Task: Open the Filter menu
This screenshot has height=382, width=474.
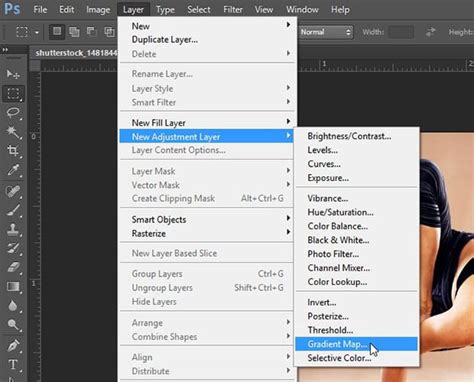Action: [x=233, y=10]
